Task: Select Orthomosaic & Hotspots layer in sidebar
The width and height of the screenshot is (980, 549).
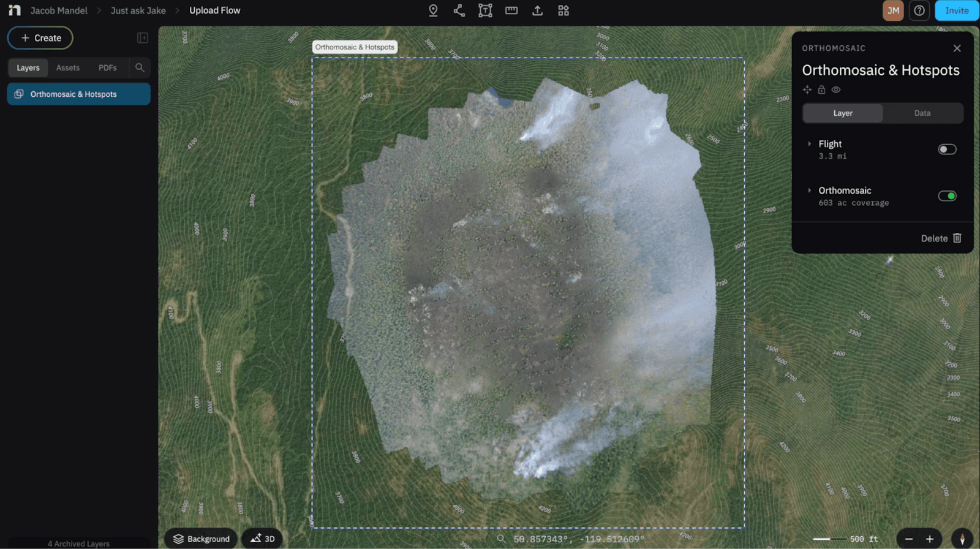Action: 78,94
